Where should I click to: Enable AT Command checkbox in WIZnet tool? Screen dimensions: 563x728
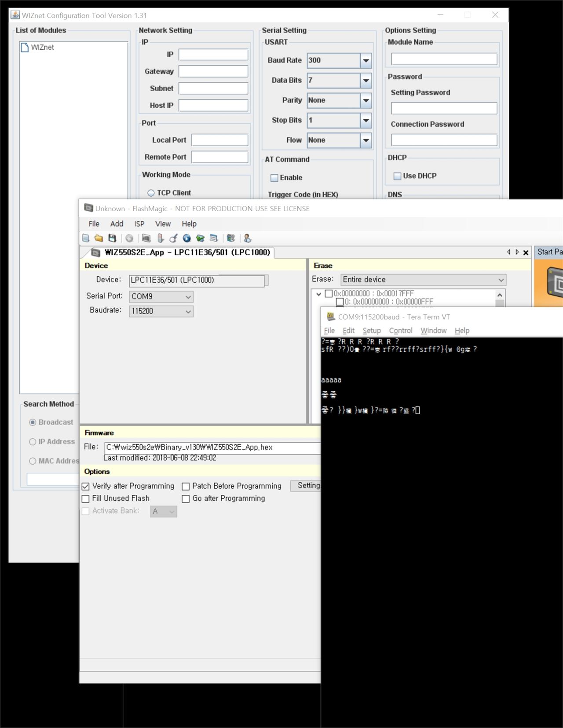click(x=274, y=178)
